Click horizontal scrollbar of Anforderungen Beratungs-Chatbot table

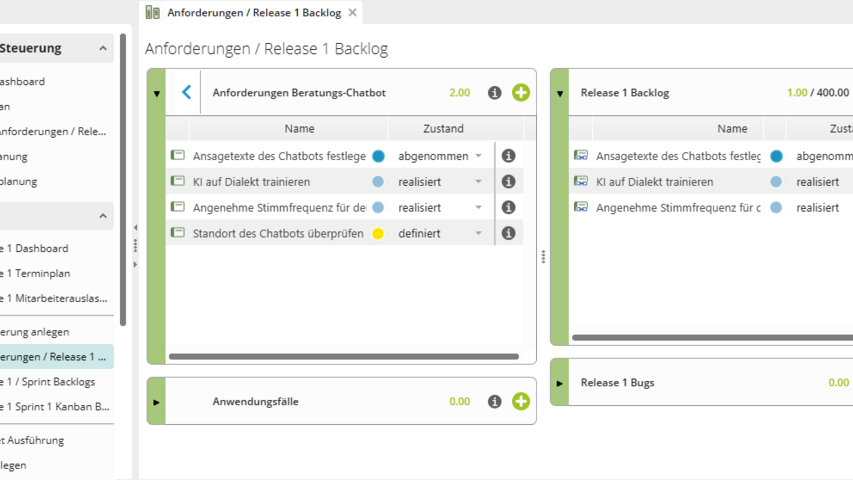coord(344,356)
